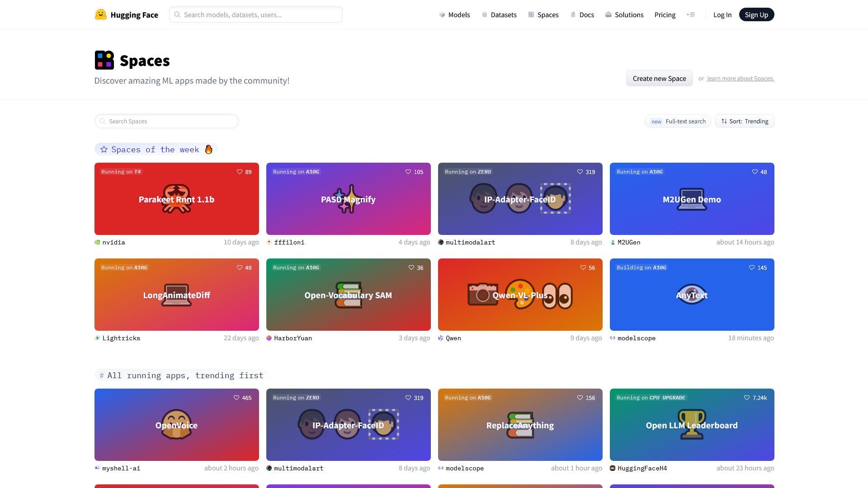Like the PASD Magnify space via its heart
This screenshot has height=488, width=868.
point(408,172)
